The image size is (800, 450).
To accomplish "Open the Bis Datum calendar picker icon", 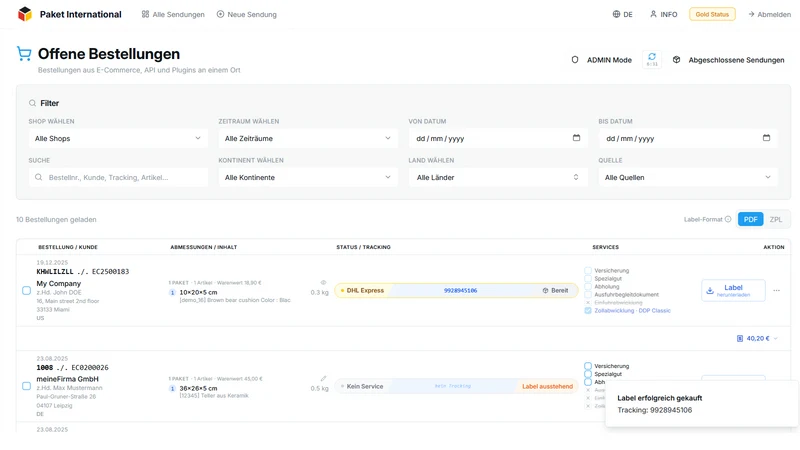I will [766, 138].
